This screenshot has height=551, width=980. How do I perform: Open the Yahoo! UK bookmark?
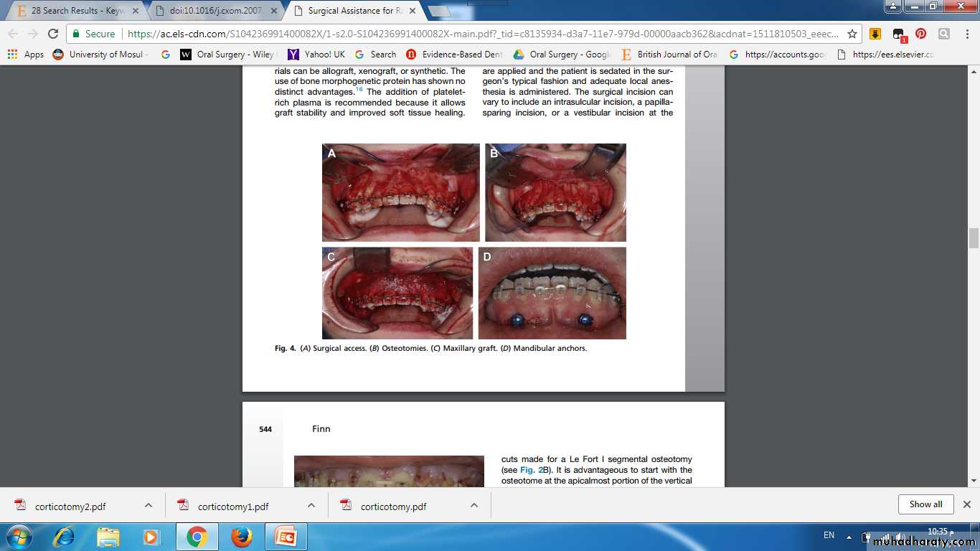[316, 54]
